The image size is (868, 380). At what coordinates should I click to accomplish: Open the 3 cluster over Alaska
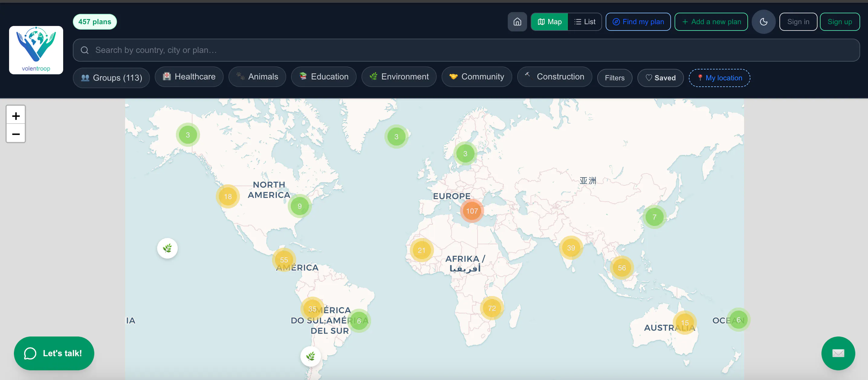188,135
